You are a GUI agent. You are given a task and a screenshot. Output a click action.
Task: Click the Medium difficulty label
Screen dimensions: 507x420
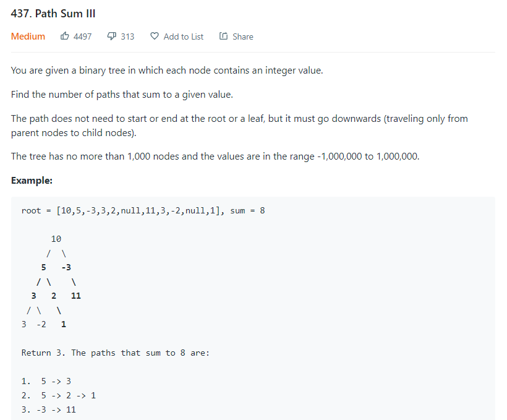pos(28,36)
